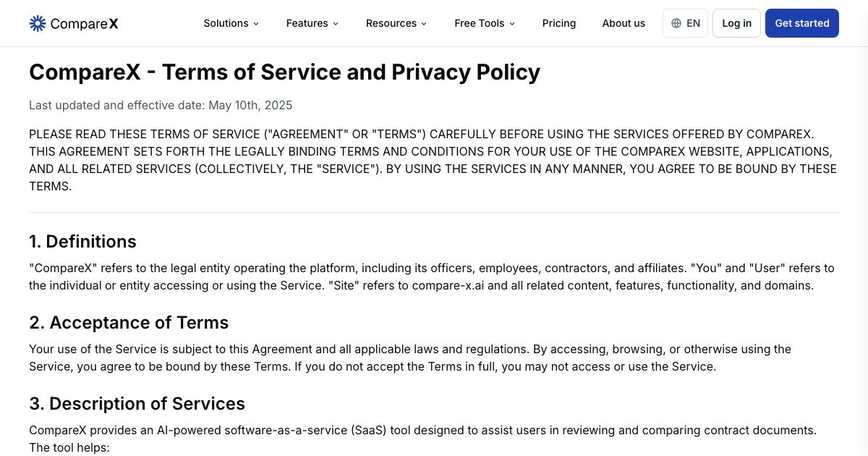868x456 pixels.
Task: Open the Pricing page
Action: [559, 23]
